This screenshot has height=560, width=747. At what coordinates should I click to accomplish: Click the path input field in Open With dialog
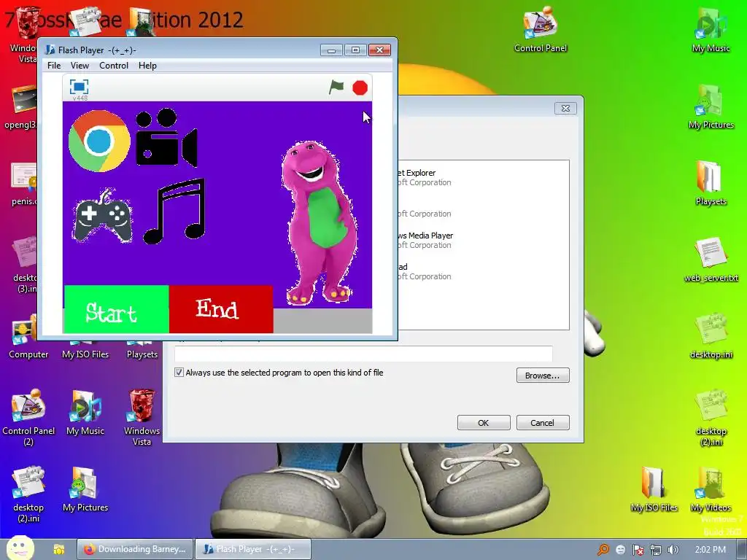tap(363, 354)
